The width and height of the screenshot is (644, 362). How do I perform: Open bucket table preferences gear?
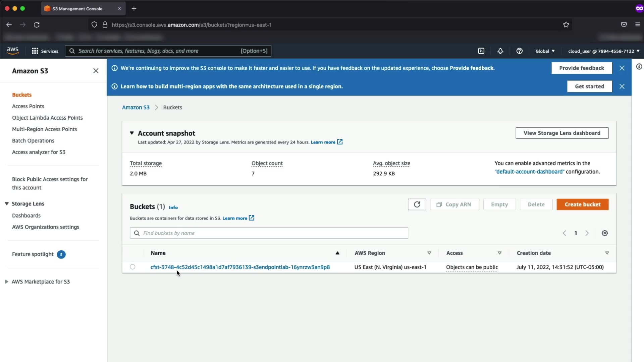click(604, 233)
